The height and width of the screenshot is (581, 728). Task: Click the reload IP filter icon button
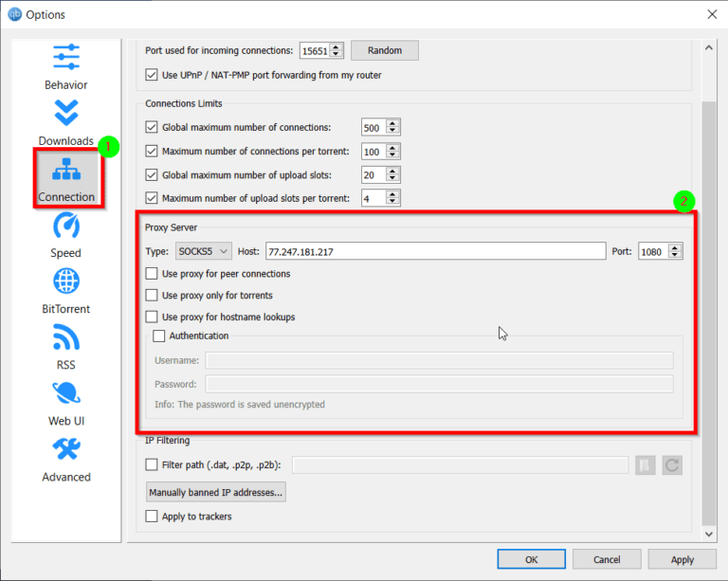tap(672, 465)
